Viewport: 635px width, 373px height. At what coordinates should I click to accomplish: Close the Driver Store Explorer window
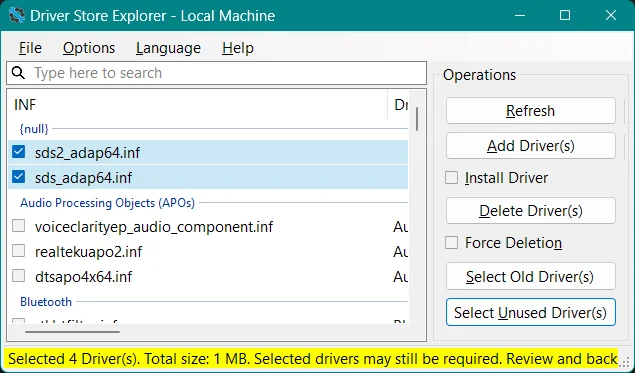point(611,15)
